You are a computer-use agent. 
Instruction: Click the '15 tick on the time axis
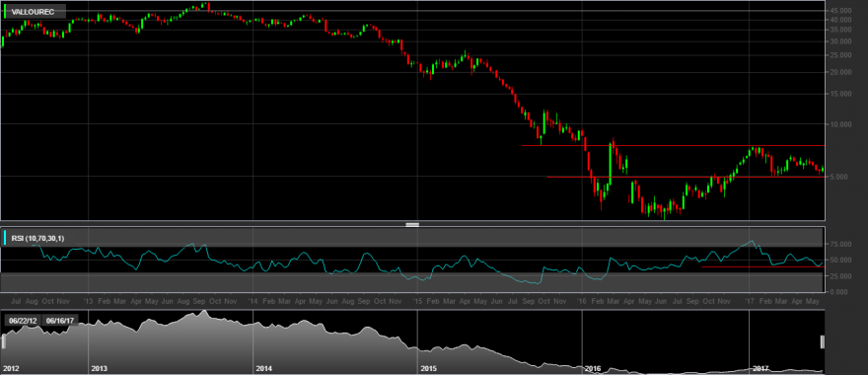tap(417, 301)
